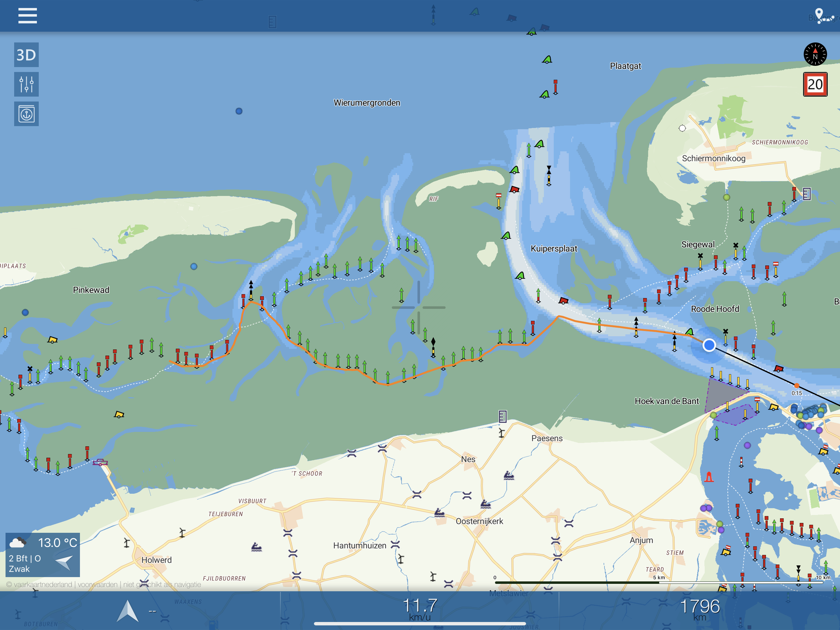The width and height of the screenshot is (840, 630).
Task: Open the hamburger main menu
Action: pyautogui.click(x=27, y=16)
